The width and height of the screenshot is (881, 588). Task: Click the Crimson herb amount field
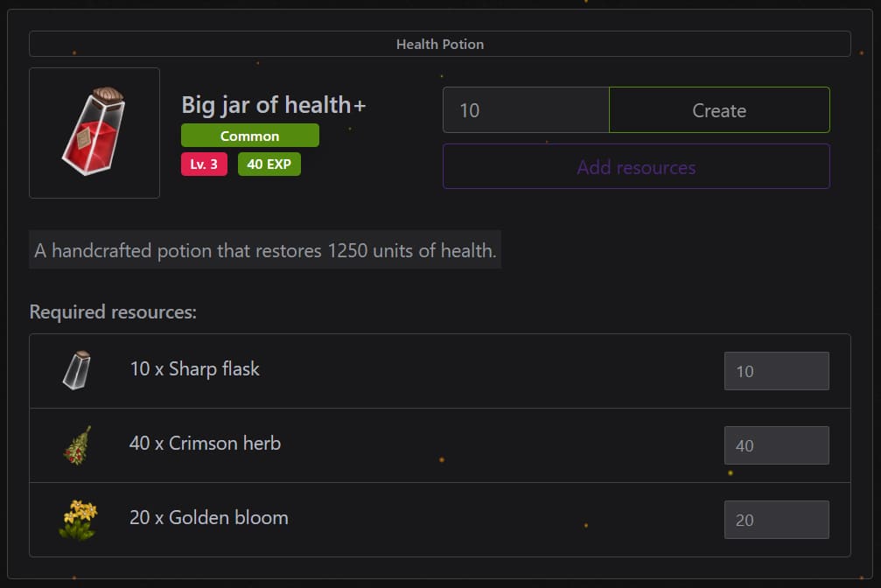pos(776,445)
